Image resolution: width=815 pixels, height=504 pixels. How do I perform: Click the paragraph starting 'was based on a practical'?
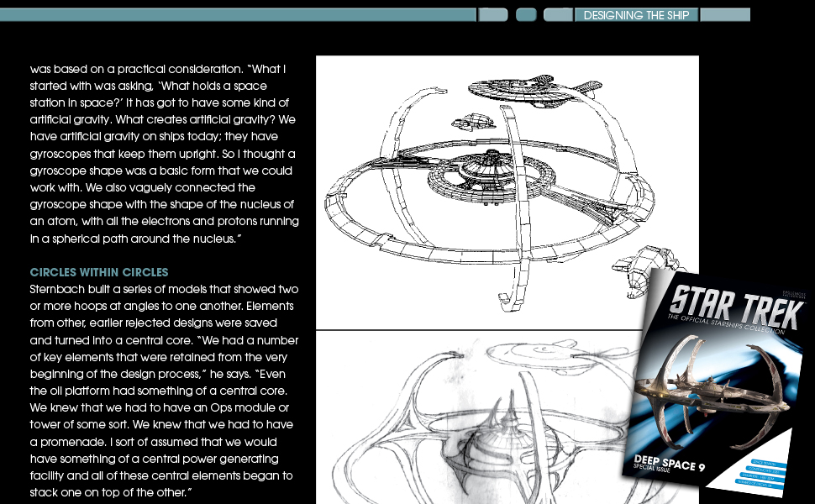pos(164,154)
